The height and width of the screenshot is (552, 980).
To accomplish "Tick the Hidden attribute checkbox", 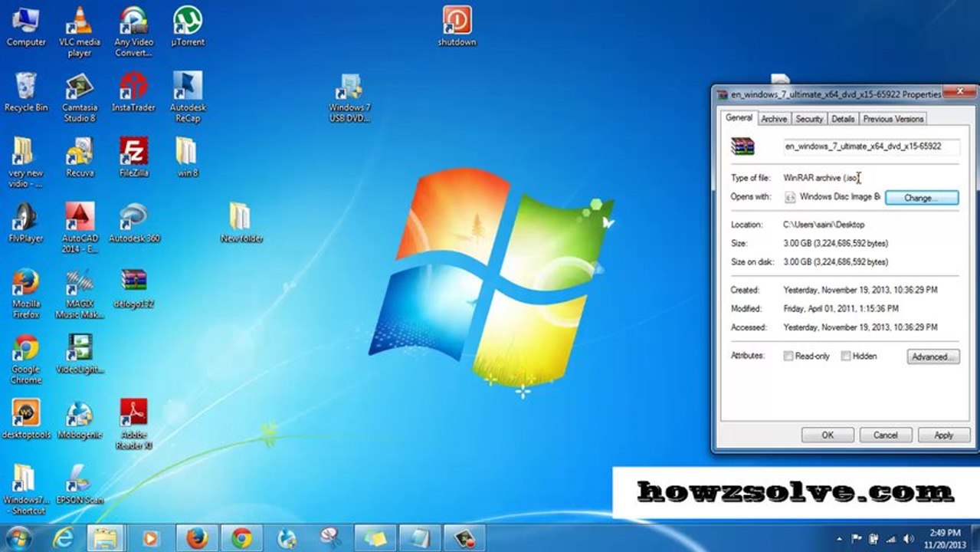I will 846,356.
